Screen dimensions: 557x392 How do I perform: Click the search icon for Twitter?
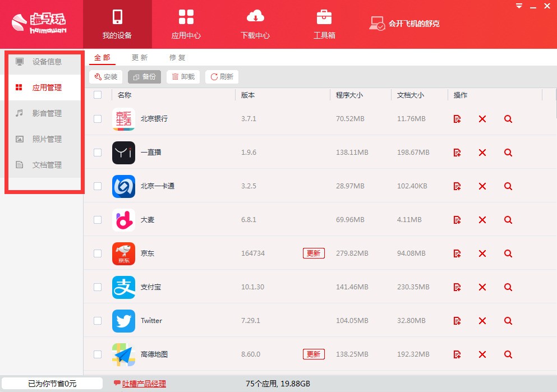pyautogui.click(x=508, y=321)
